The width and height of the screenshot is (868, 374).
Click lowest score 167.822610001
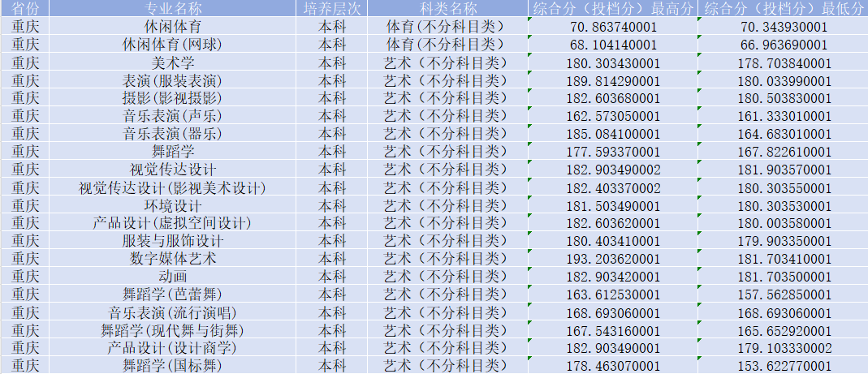783,152
